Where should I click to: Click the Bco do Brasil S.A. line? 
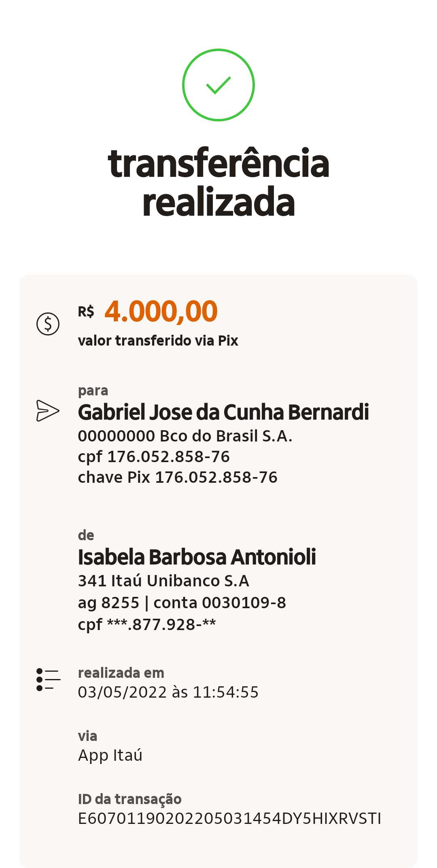(x=185, y=436)
